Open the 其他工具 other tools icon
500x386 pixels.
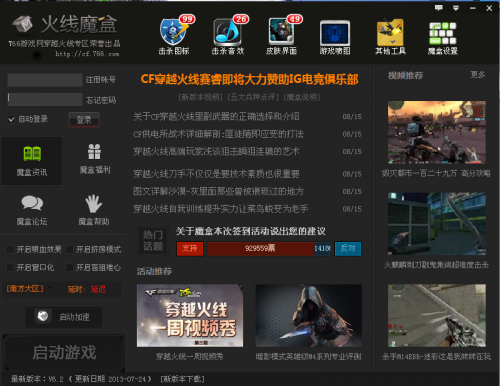[390, 37]
